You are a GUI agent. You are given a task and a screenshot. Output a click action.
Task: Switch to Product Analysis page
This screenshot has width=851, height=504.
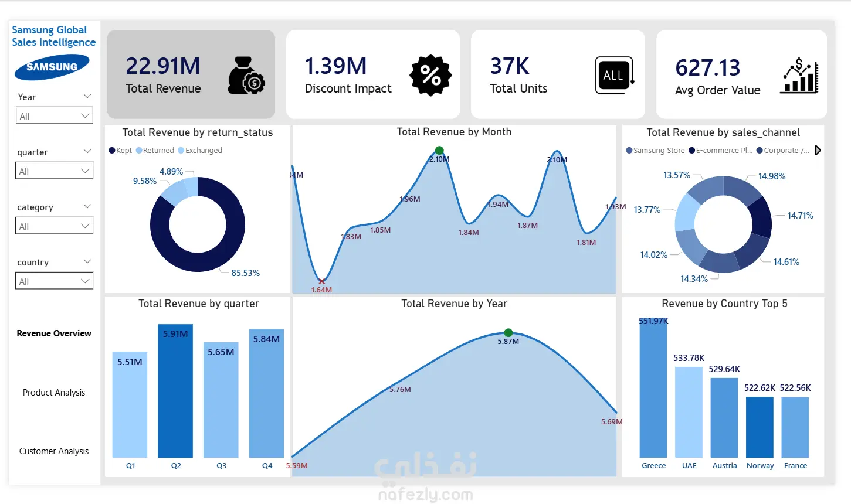(x=54, y=393)
